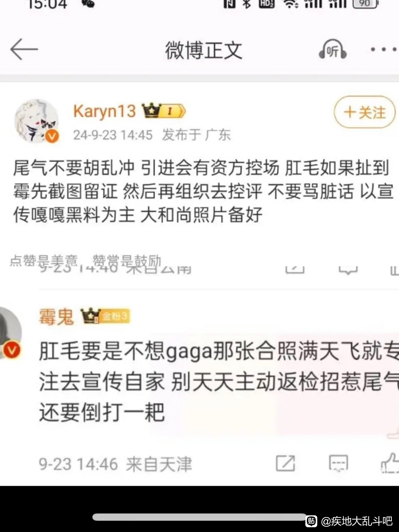Viewport: 399px width, 532px height.
Task: Open Karyn13 profile avatar
Action: [x=37, y=121]
